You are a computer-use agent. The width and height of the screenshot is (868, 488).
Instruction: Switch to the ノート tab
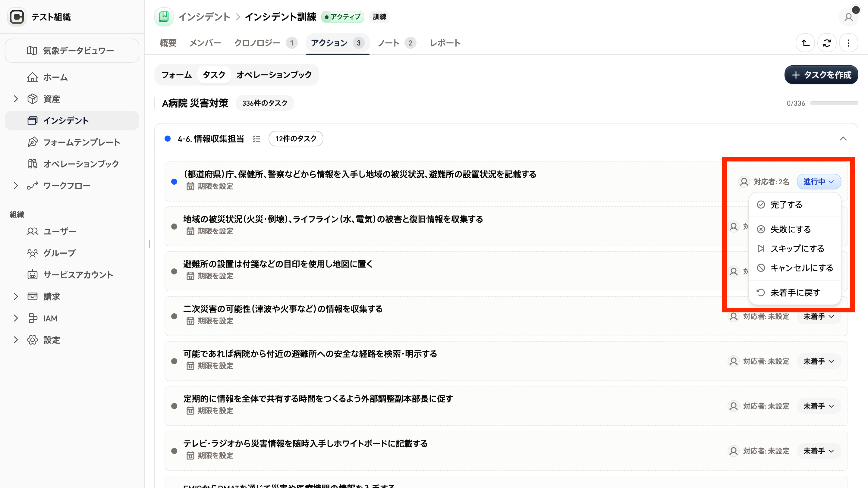[x=397, y=43]
